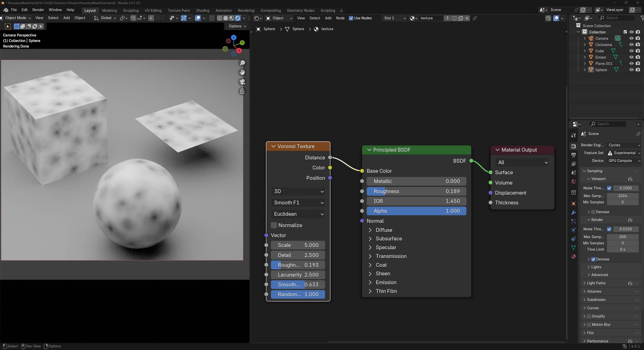The height and width of the screenshot is (350, 644).
Task: Open the Smooth F1 feature dropdown
Action: 298,203
